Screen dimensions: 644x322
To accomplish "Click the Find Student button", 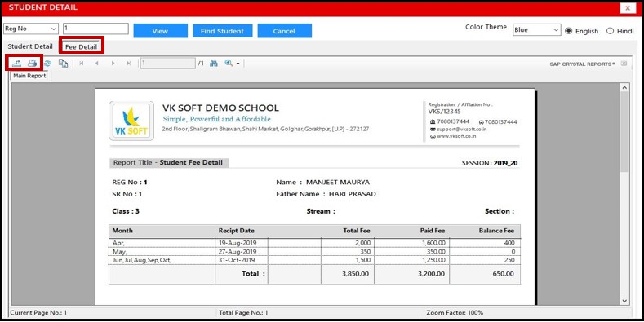I will point(222,31).
